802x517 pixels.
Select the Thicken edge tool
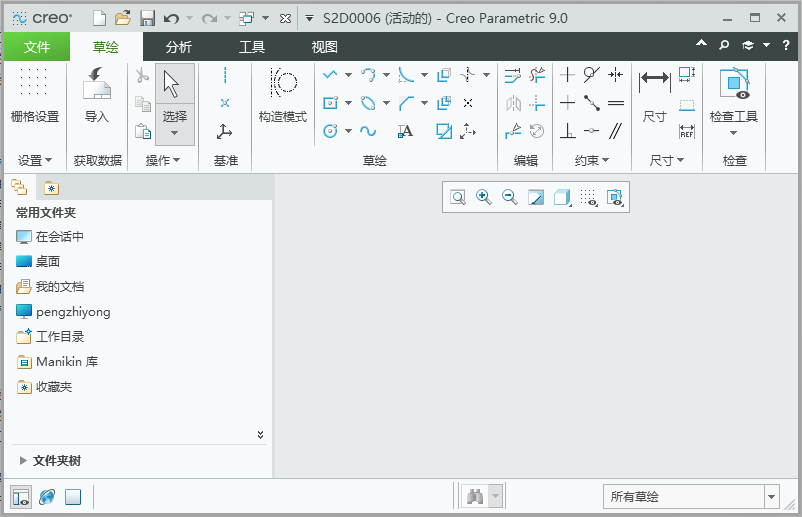click(x=443, y=103)
